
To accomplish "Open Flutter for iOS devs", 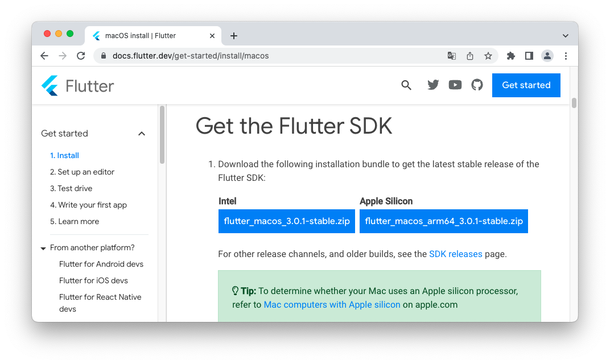I will click(x=93, y=281).
